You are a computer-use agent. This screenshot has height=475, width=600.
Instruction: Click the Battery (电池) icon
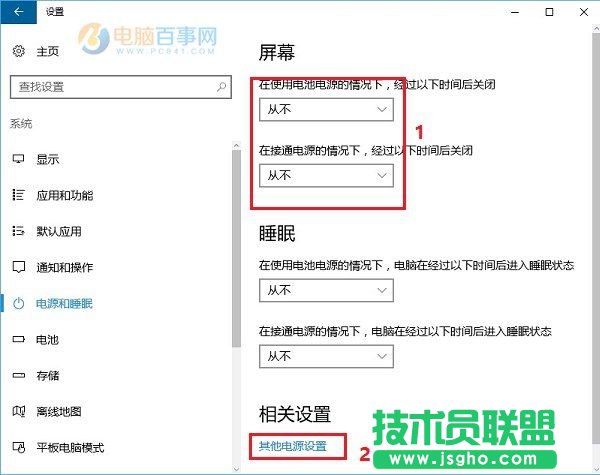pos(18,340)
